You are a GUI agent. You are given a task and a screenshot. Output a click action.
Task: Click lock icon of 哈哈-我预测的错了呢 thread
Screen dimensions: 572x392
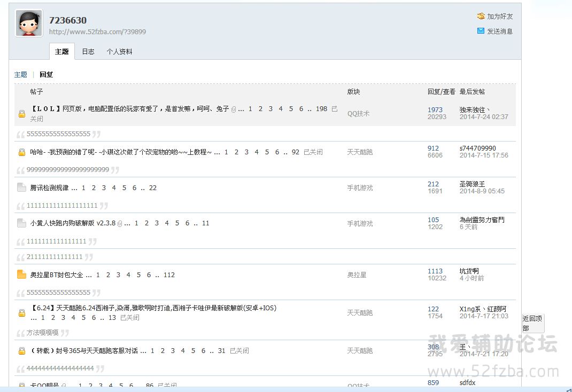click(x=22, y=152)
